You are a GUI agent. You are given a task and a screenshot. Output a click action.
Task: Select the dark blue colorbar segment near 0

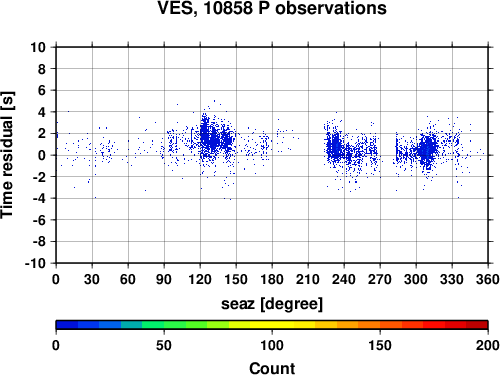coord(67,325)
